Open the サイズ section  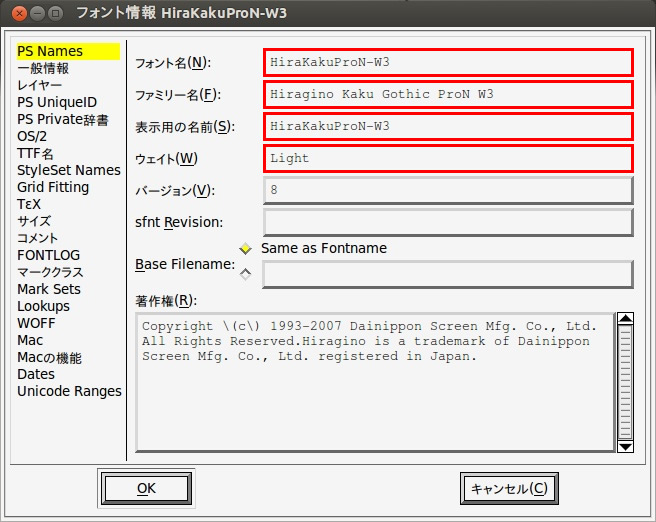click(x=34, y=221)
